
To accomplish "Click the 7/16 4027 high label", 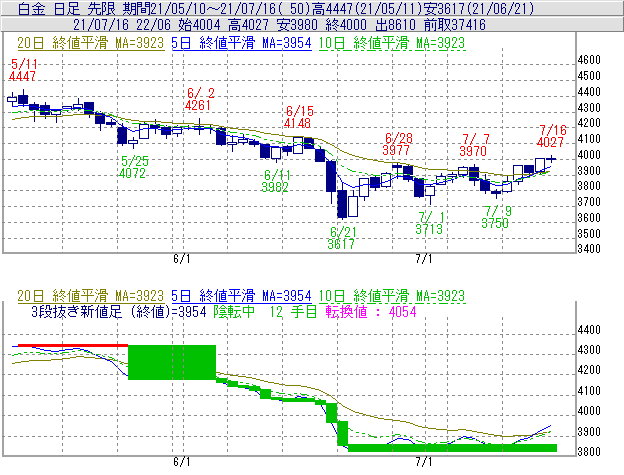I will 551,136.
